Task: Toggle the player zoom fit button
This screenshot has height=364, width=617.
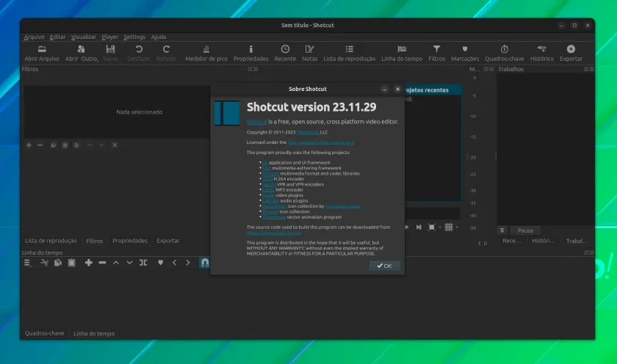Action: [432, 227]
